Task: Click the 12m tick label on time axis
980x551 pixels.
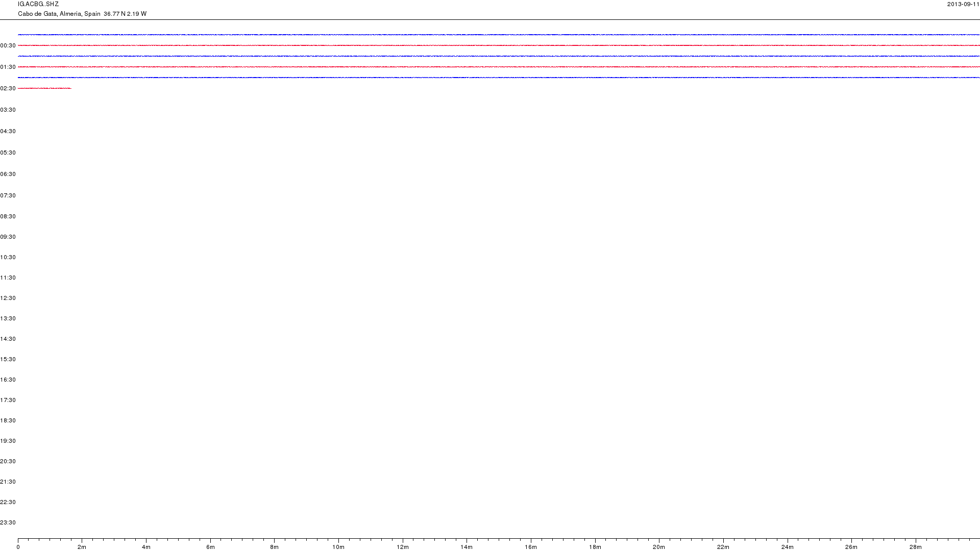Action: 403,547
